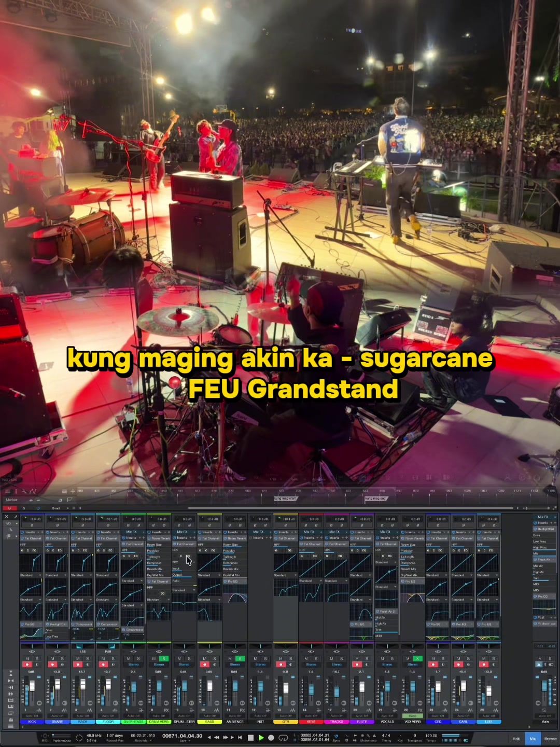
Task: Click the add track plus icon
Action: pos(73,491)
